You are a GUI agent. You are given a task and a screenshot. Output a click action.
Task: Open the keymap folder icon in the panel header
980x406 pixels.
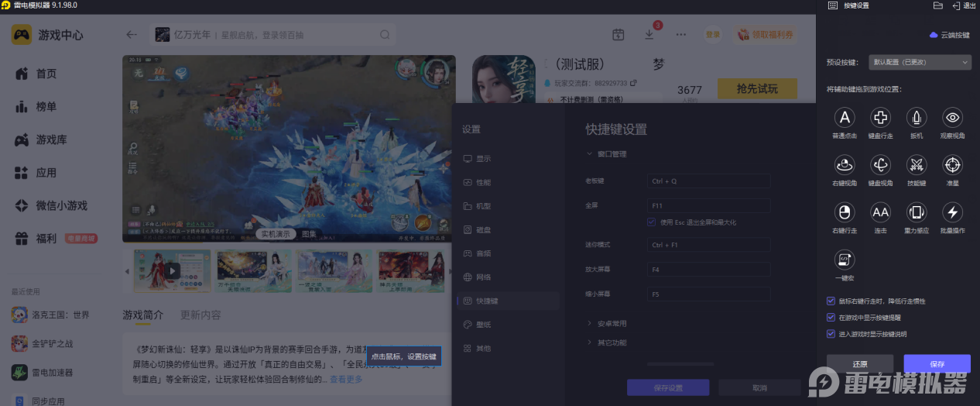[x=937, y=5]
